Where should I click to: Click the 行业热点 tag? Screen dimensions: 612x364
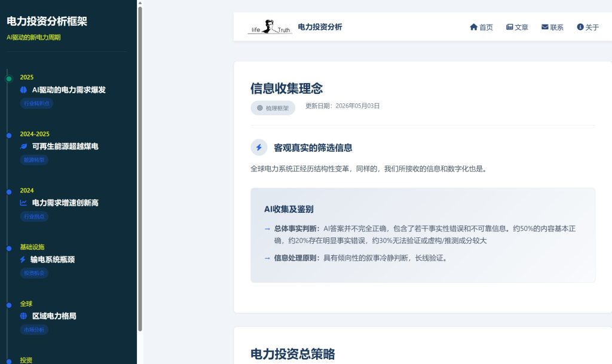[34, 216]
